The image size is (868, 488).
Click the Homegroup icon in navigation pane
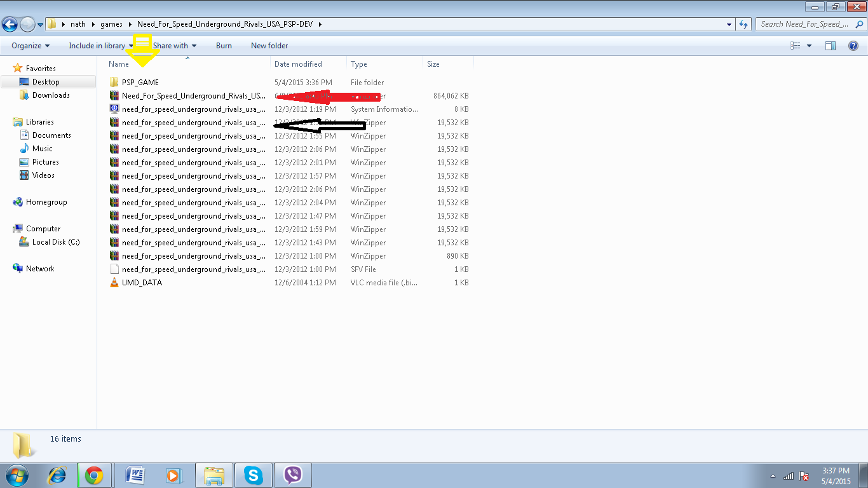pyautogui.click(x=18, y=202)
